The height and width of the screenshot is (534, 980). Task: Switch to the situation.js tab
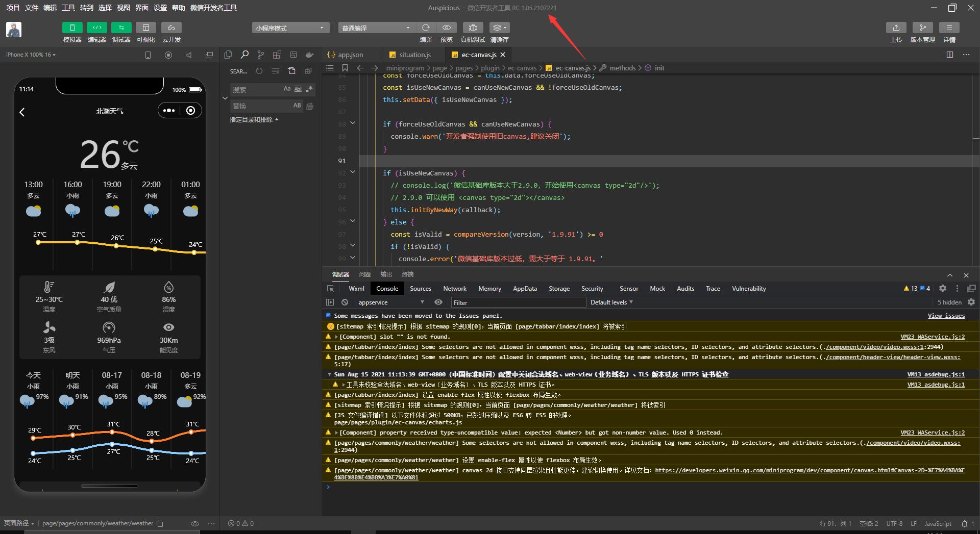[414, 55]
